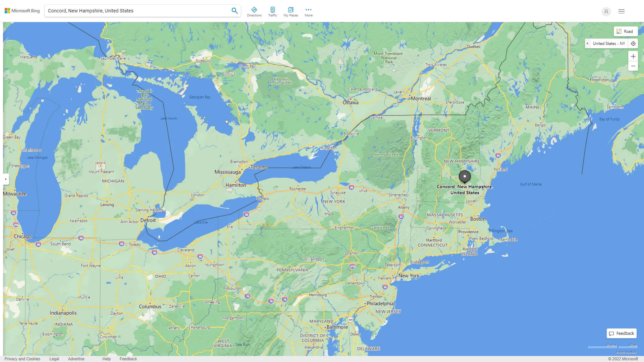Click the Legal menu item
The image size is (644, 362).
tap(54, 358)
